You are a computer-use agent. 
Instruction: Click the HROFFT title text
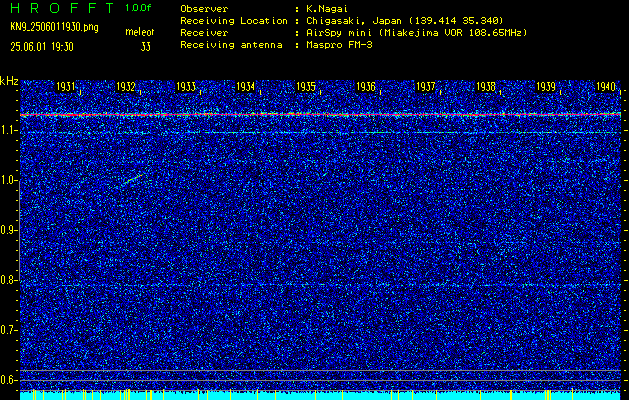click(x=62, y=8)
